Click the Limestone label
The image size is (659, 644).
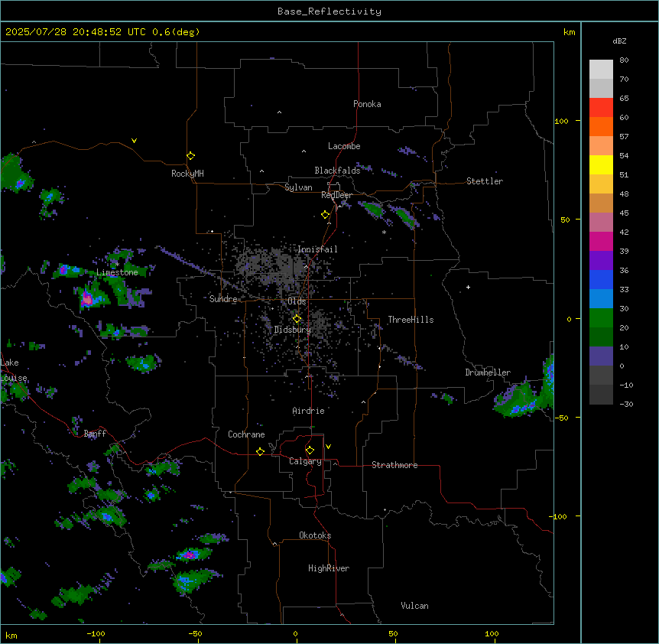[x=117, y=272]
